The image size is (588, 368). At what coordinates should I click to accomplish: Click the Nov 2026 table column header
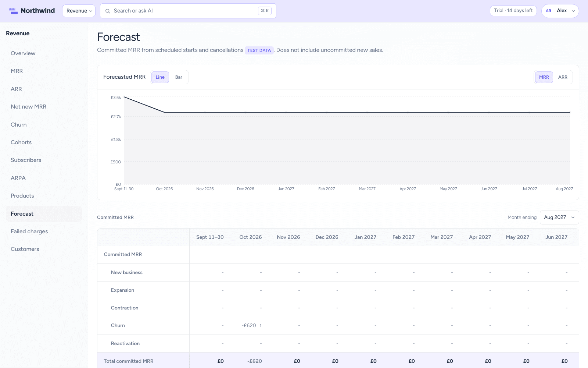[x=288, y=237]
